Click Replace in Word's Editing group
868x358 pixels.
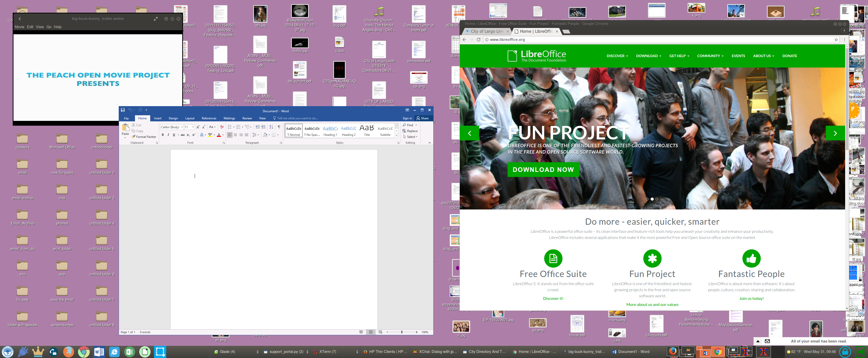coord(410,131)
